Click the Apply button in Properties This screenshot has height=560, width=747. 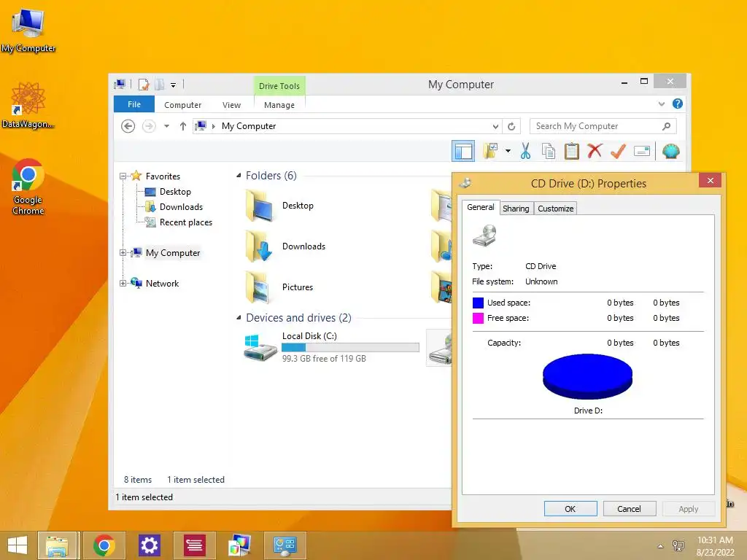689,508
